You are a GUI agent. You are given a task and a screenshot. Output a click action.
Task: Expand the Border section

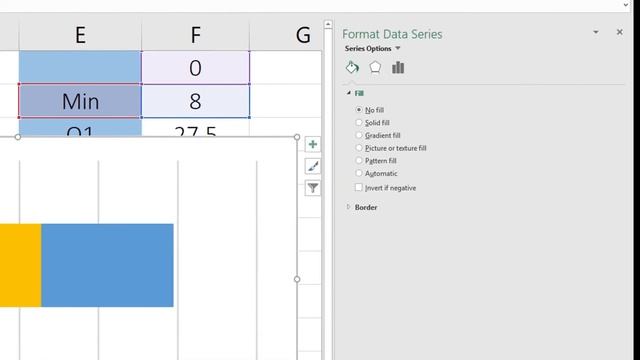click(349, 207)
